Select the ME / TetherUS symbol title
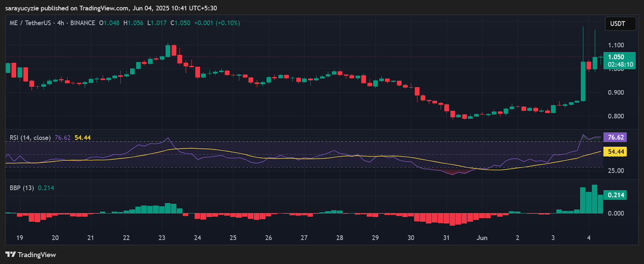This screenshot has width=644, height=264. (x=30, y=23)
